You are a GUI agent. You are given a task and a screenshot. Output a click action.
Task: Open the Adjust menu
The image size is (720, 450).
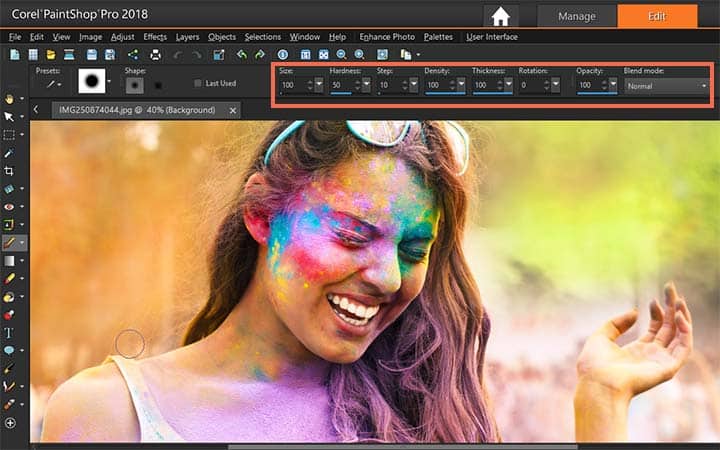[123, 37]
